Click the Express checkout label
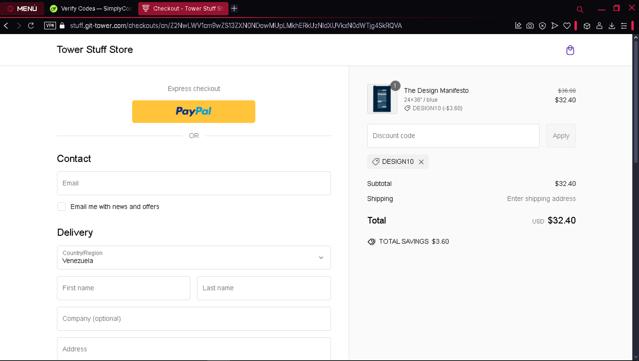The height and width of the screenshot is (361, 639). coord(194,88)
